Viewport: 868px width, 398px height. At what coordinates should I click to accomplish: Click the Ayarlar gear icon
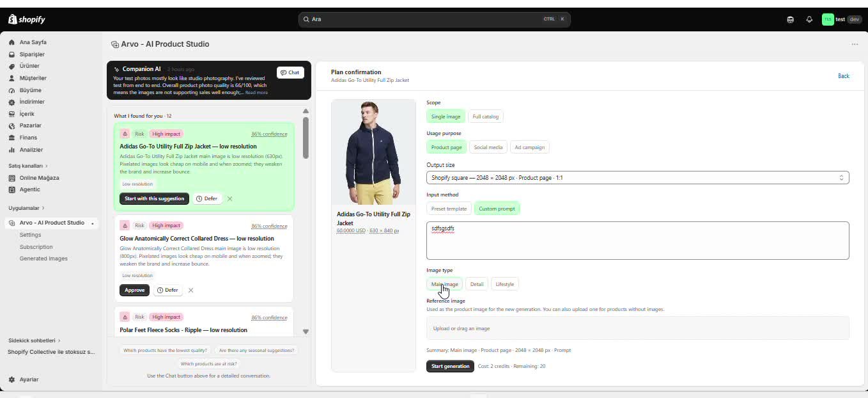coord(12,379)
